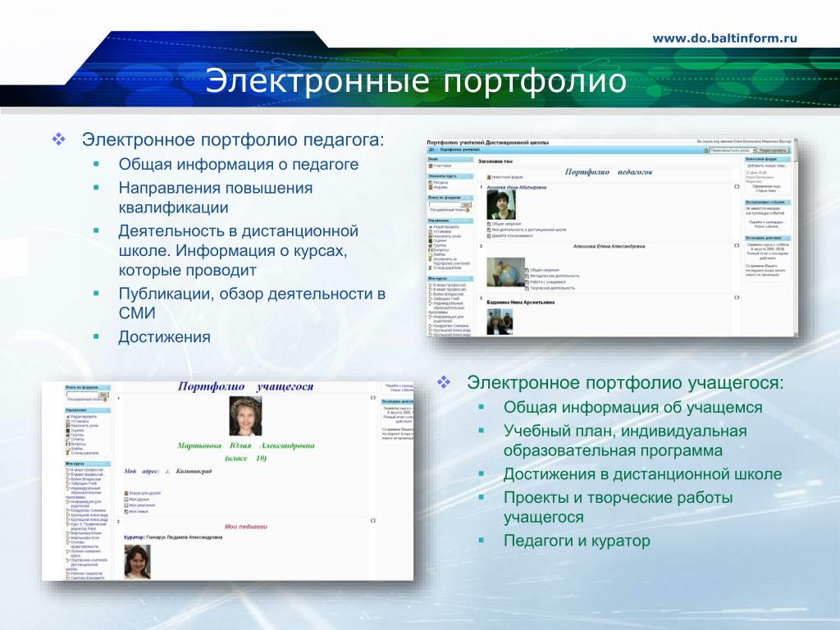
Task: Click Добавить новую тему link in teachers portfolio
Action: [767, 166]
